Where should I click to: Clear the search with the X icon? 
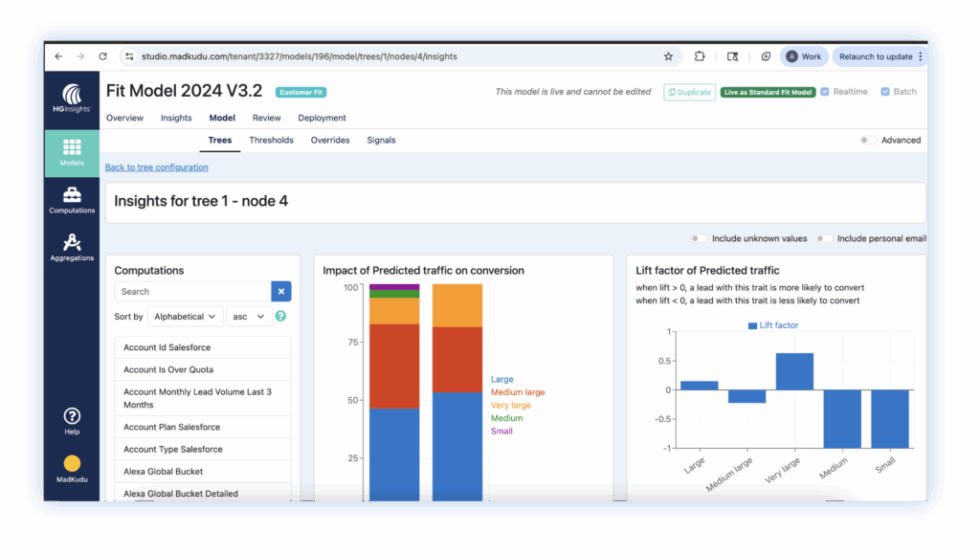click(281, 292)
